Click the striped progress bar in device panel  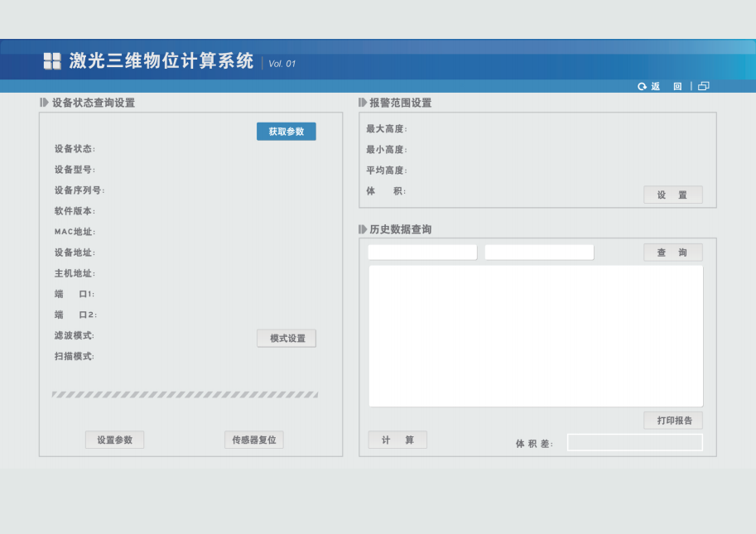click(x=185, y=395)
